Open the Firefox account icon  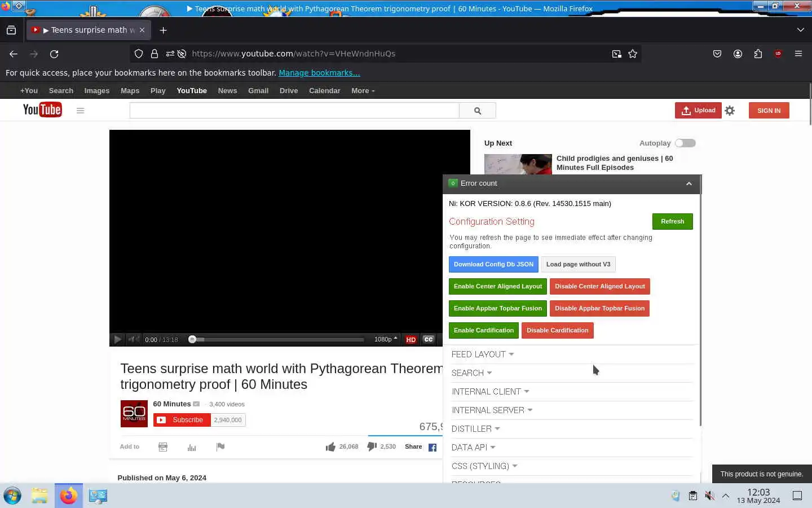[738, 54]
